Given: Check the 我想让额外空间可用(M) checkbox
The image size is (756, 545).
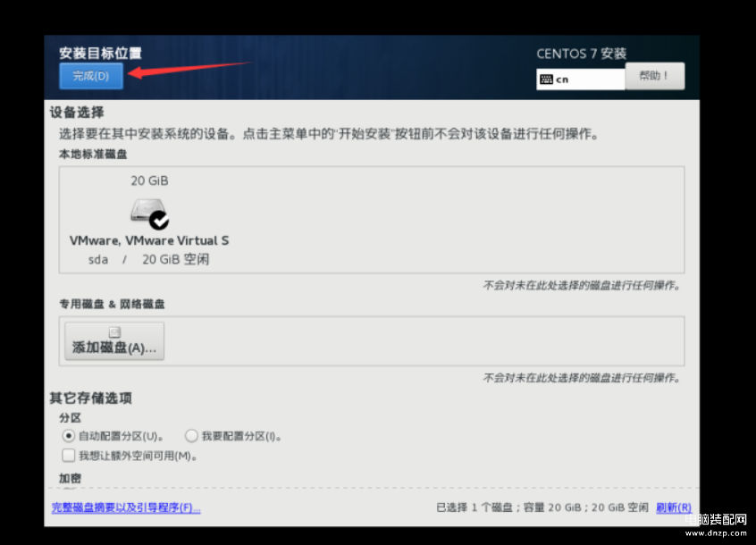Looking at the screenshot, I should 69,456.
